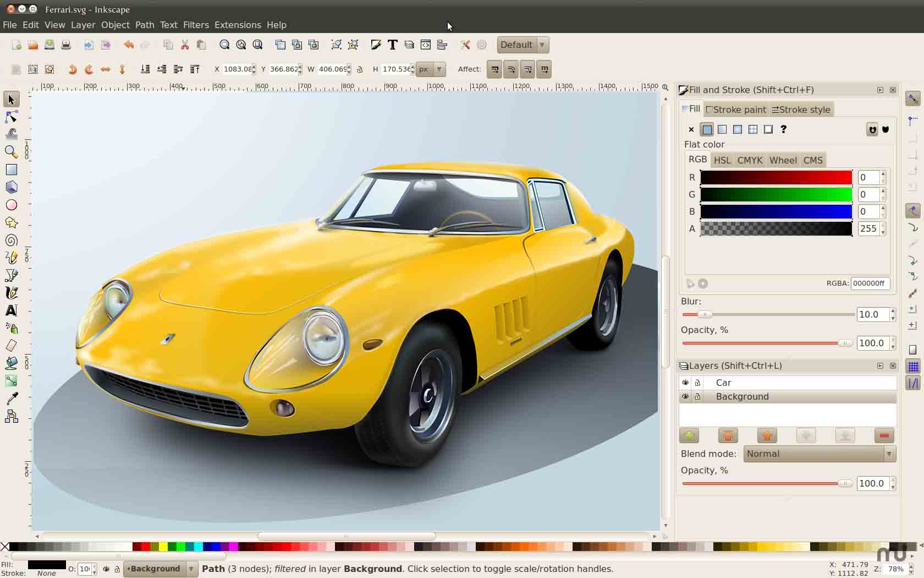Toggle lock on Background layer
The width and height of the screenshot is (924, 578).
[x=697, y=396]
